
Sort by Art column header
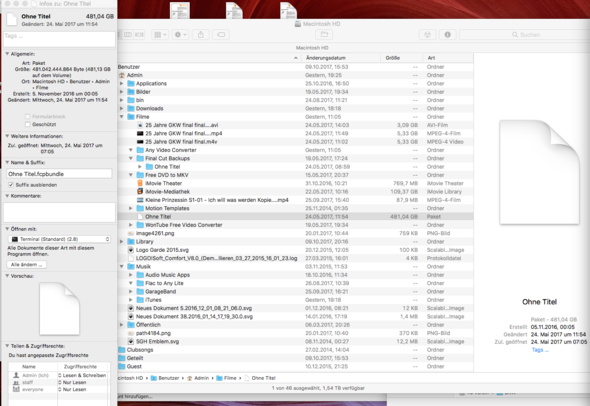pyautogui.click(x=448, y=58)
